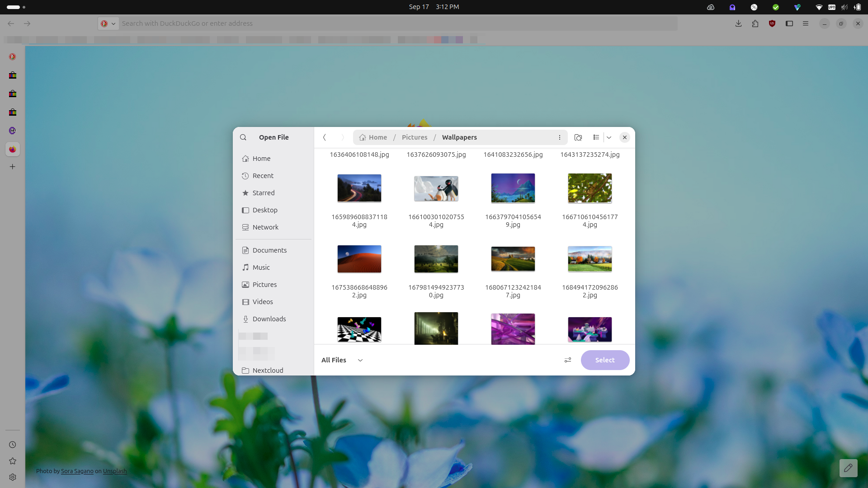Image resolution: width=868 pixels, height=488 pixels.
Task: Create new folder using the folder icon
Action: [x=578, y=137]
